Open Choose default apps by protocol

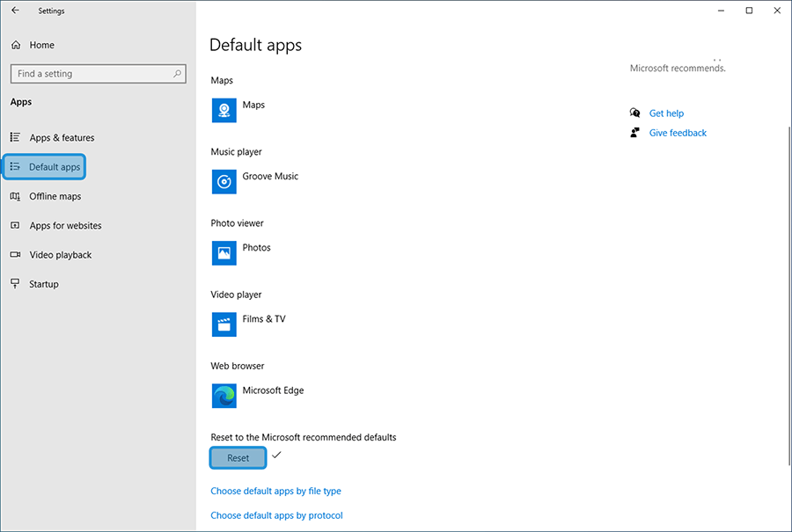point(277,515)
